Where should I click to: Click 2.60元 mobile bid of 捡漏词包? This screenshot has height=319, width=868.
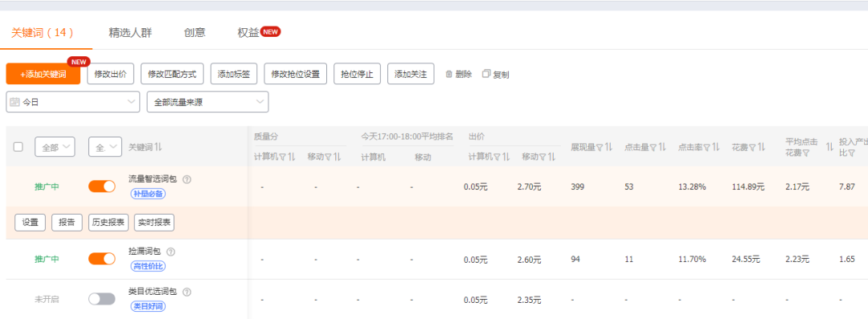pyautogui.click(x=529, y=259)
